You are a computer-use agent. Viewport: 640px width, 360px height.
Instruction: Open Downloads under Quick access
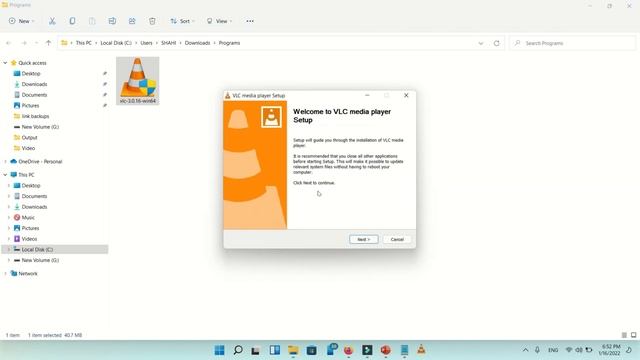(x=34, y=84)
